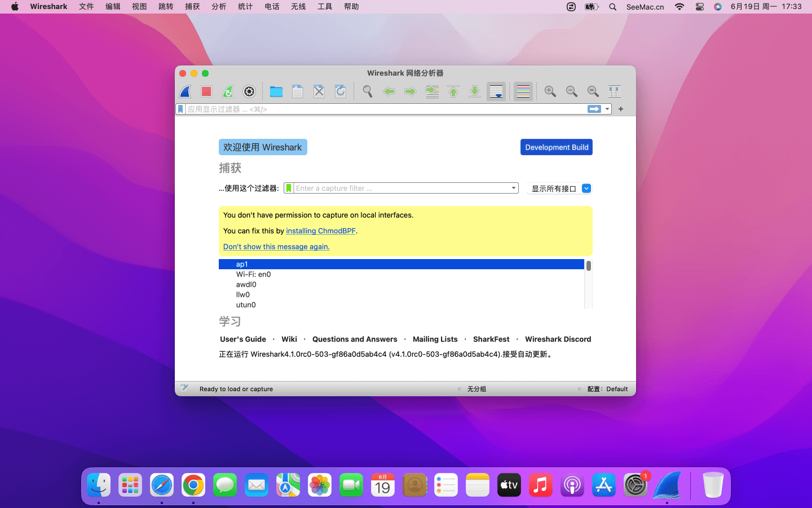This screenshot has width=812, height=508.
Task: Reload this capture file icon
Action: pos(341,91)
